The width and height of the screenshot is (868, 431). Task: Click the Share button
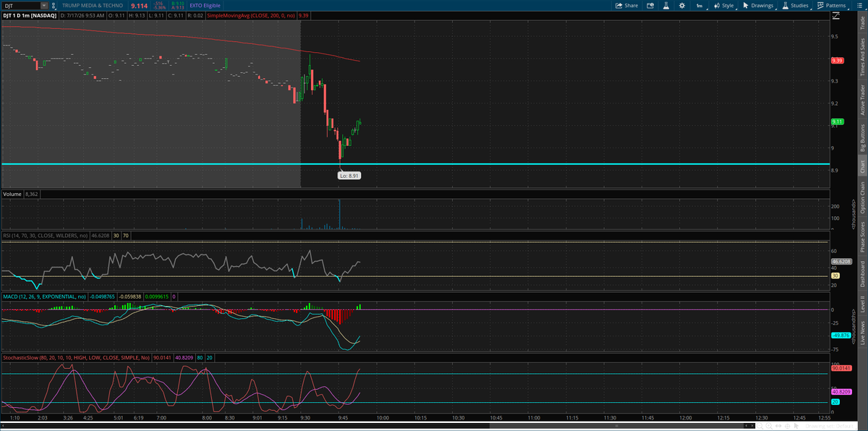[x=626, y=5]
